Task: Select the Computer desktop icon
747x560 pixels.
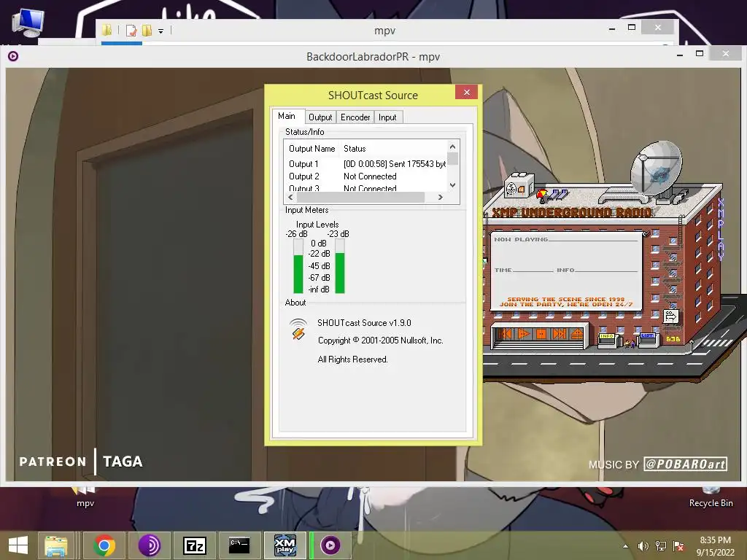Action: [x=28, y=23]
